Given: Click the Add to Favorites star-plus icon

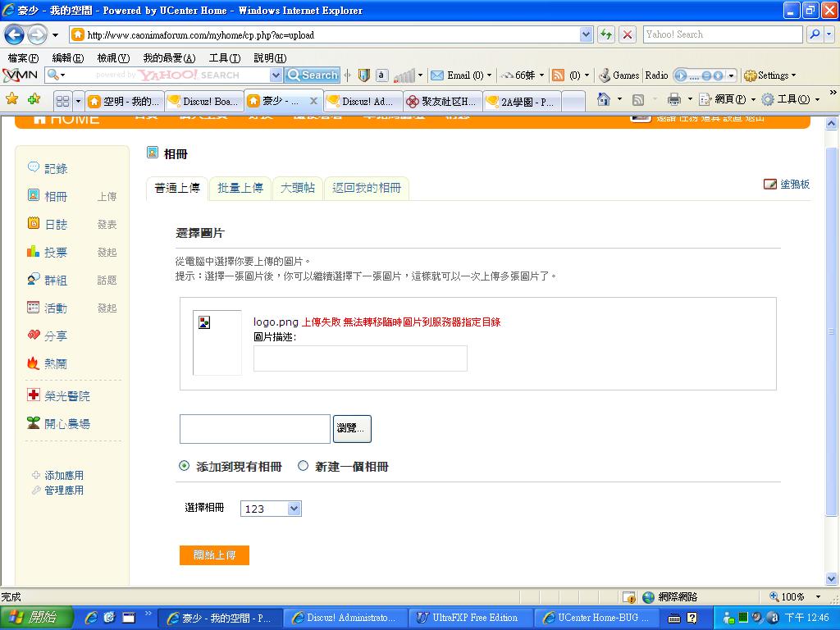Looking at the screenshot, I should (34, 99).
